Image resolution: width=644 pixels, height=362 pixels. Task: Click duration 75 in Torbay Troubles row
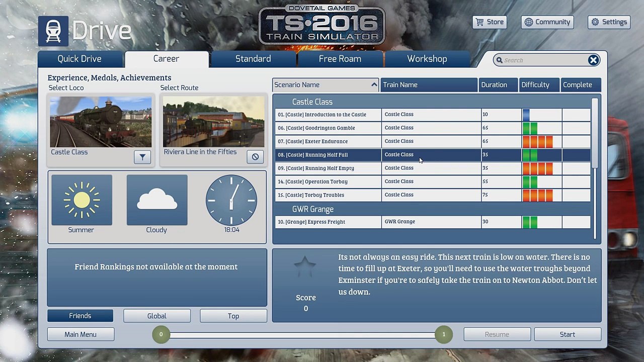coord(485,195)
